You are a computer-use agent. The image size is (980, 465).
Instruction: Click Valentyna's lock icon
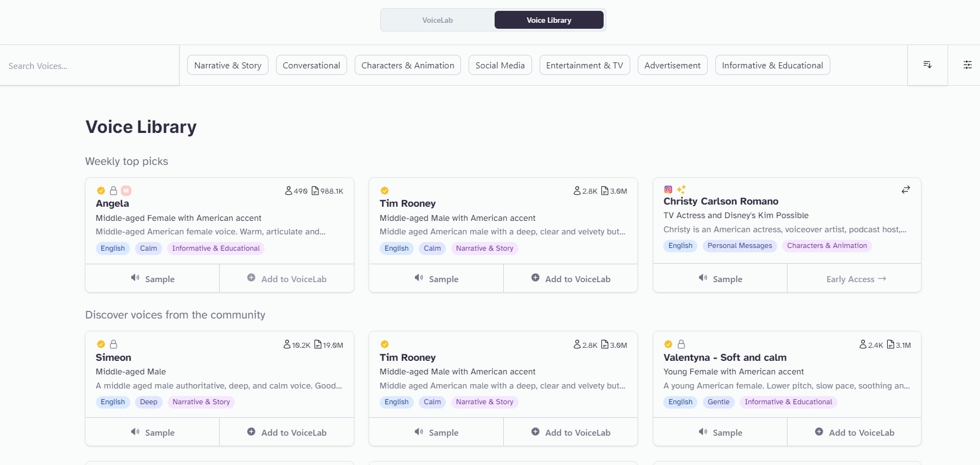point(681,344)
